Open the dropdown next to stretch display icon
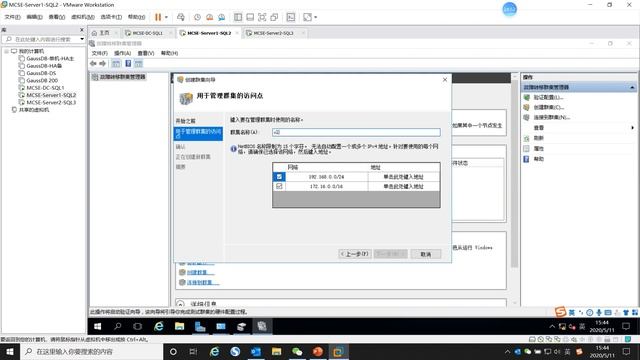The height and width of the screenshot is (360, 640). click(316, 17)
